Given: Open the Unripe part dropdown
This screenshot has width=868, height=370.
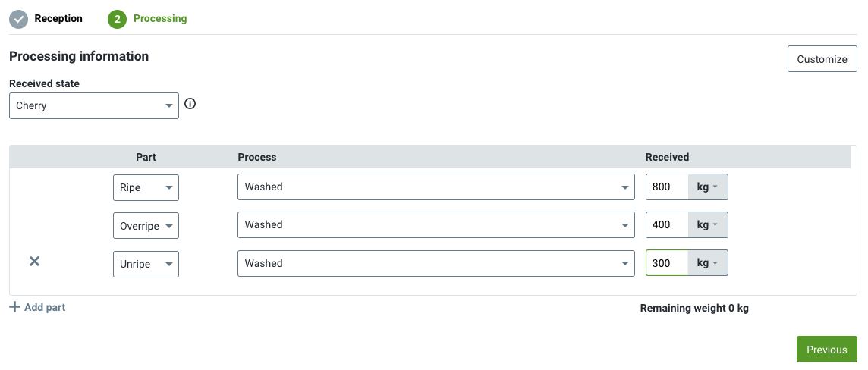Looking at the screenshot, I should (x=146, y=264).
